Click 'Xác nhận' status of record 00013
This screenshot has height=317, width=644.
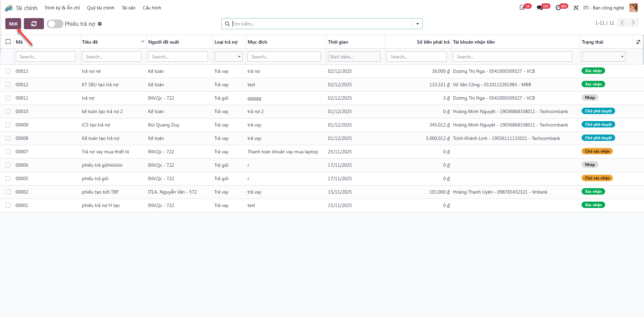click(x=593, y=71)
